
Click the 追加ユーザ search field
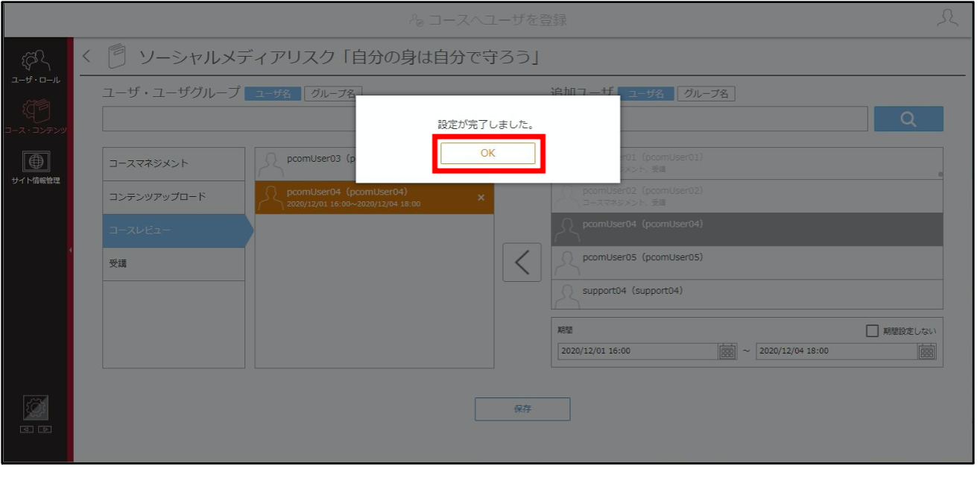click(744, 119)
